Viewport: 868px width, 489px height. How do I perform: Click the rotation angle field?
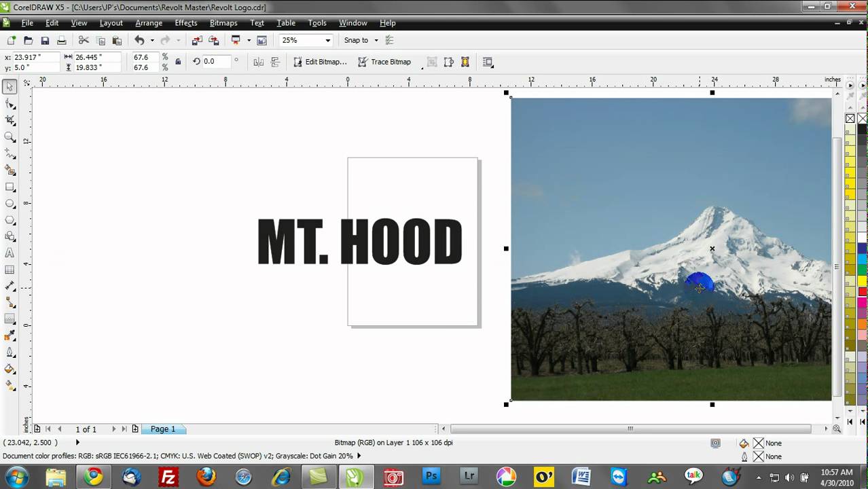click(x=217, y=61)
